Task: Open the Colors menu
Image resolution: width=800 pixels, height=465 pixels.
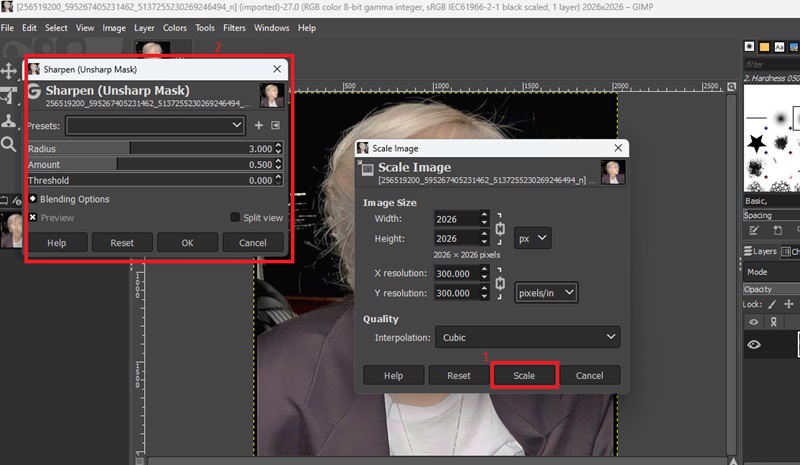Action: click(x=174, y=28)
